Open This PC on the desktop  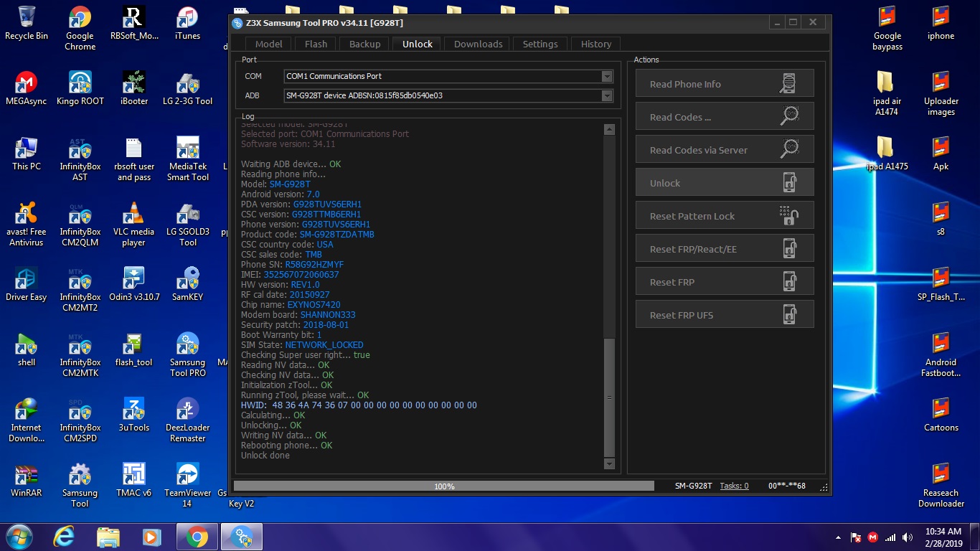27,154
